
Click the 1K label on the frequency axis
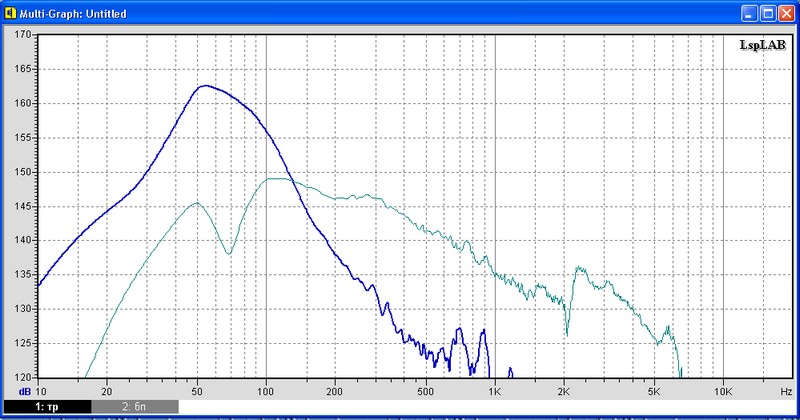(494, 392)
